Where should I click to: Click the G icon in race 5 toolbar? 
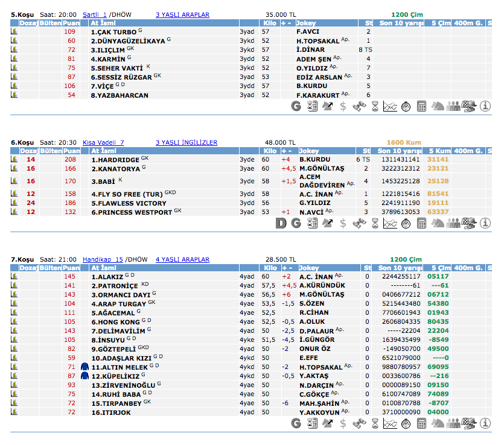point(296,106)
